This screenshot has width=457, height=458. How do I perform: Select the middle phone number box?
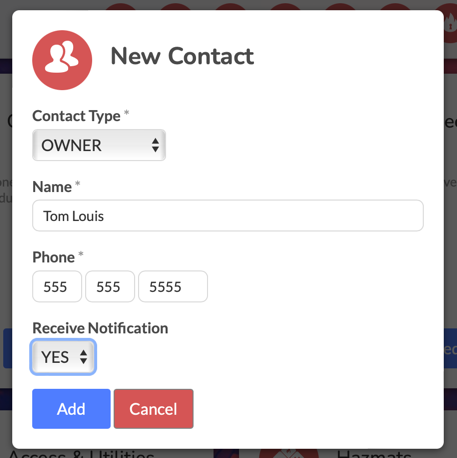point(110,286)
